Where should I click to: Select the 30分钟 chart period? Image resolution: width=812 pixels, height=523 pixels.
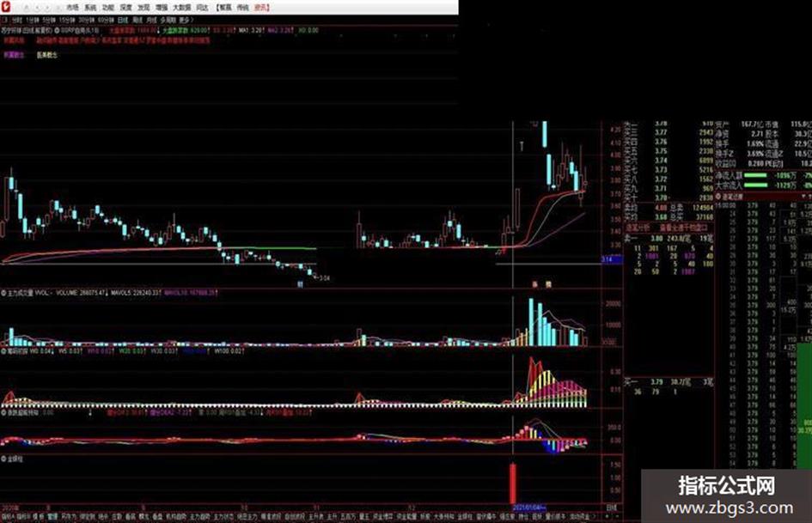click(87, 20)
